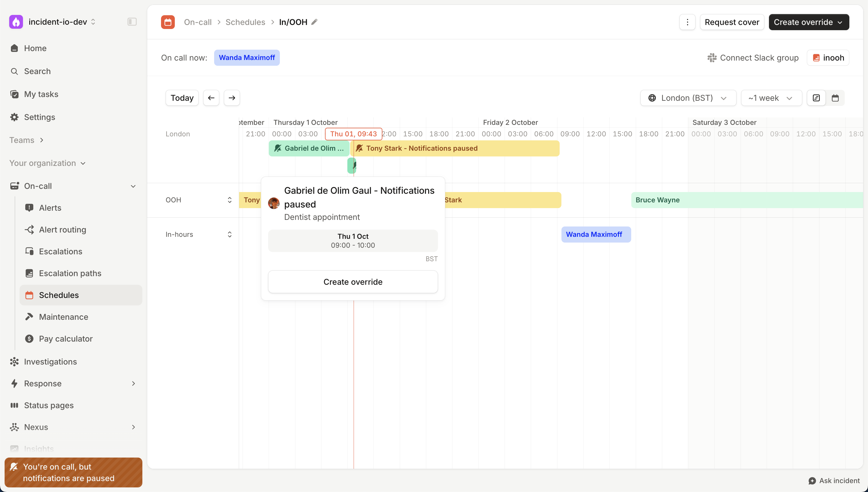
Task: Expand the Teams section
Action: coord(27,140)
